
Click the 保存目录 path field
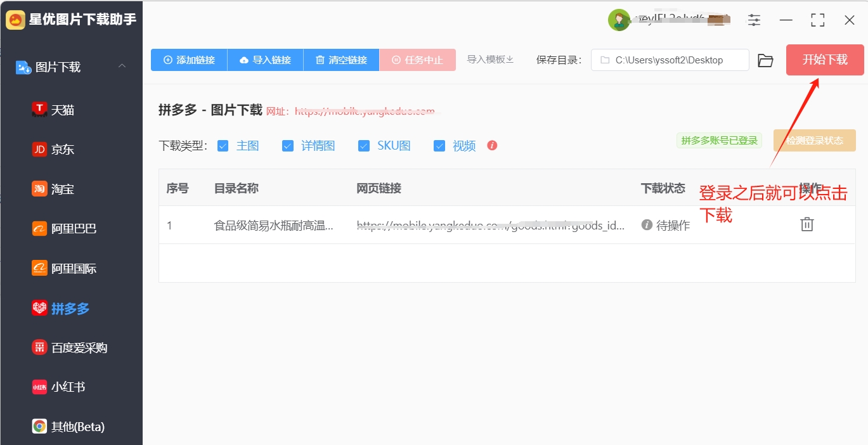point(670,60)
